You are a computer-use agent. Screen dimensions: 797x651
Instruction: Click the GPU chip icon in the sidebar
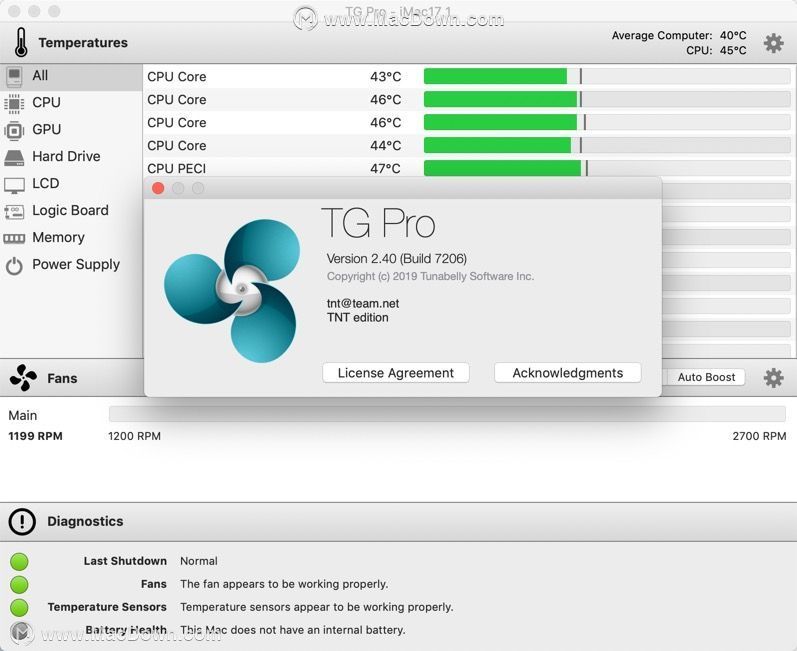(14, 131)
